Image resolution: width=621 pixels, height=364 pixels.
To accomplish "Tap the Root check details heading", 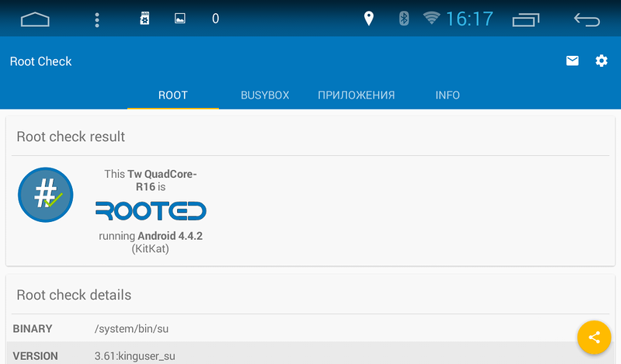I will point(74,295).
